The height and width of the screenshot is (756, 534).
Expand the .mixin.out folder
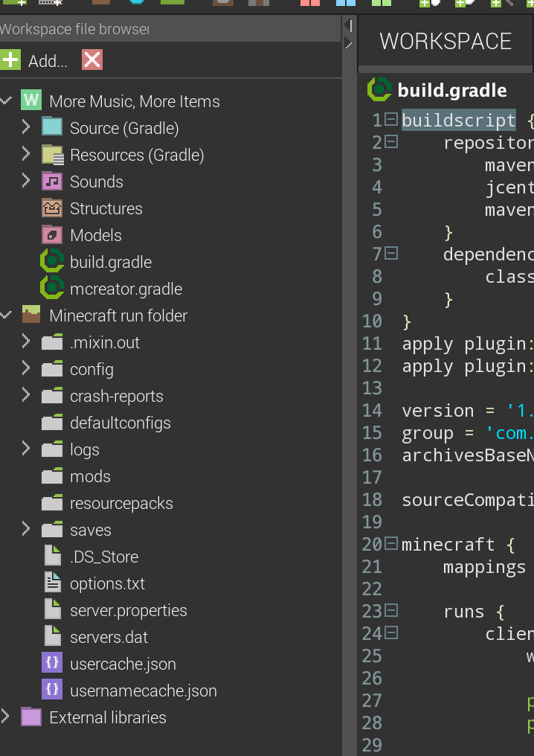[25, 342]
